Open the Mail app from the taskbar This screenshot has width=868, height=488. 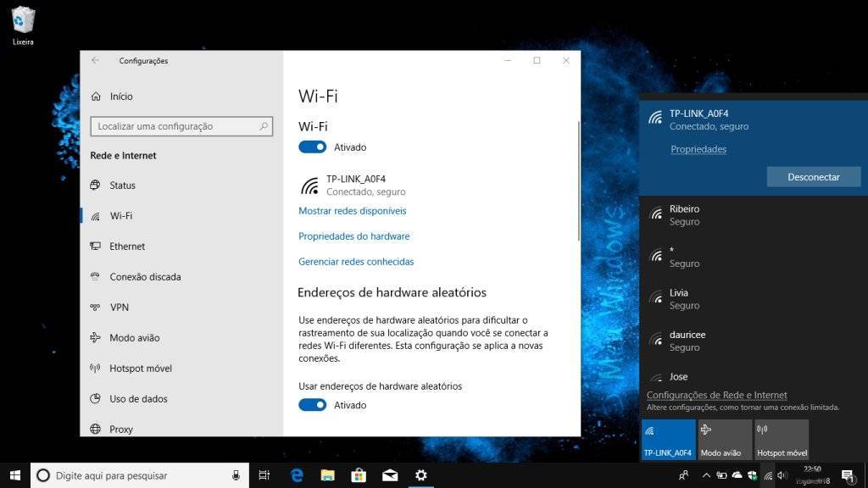pyautogui.click(x=390, y=475)
